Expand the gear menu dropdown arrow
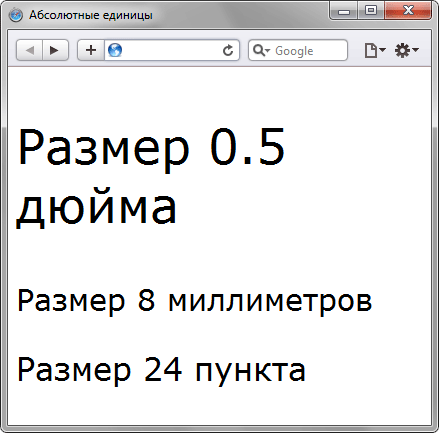 [x=415, y=50]
